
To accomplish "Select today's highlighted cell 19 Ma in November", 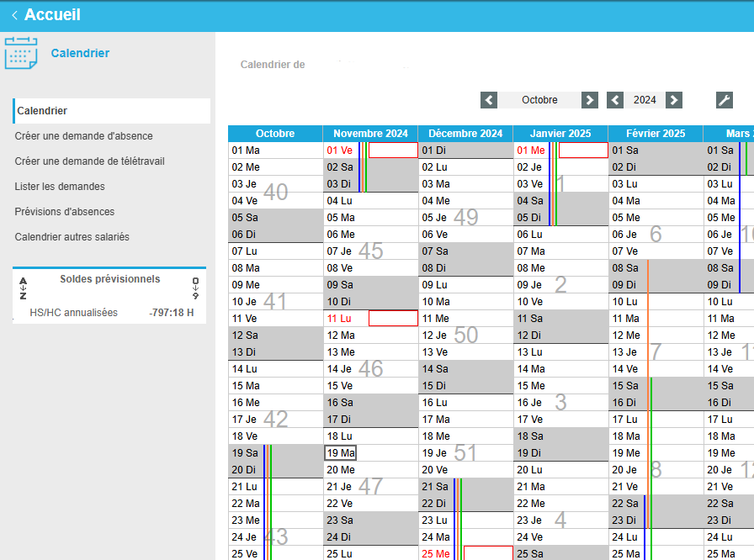I will [x=341, y=453].
